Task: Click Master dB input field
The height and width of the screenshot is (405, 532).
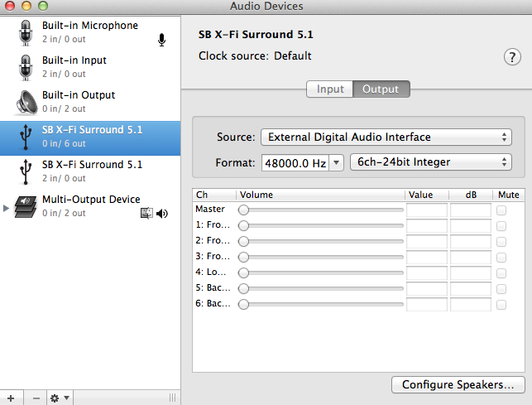Action: tap(471, 210)
